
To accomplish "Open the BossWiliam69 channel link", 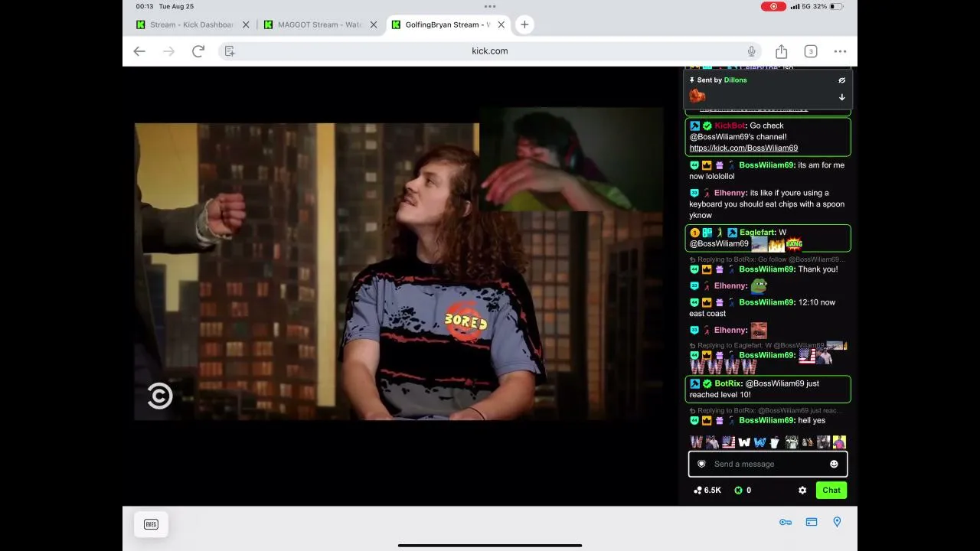I will pyautogui.click(x=743, y=148).
